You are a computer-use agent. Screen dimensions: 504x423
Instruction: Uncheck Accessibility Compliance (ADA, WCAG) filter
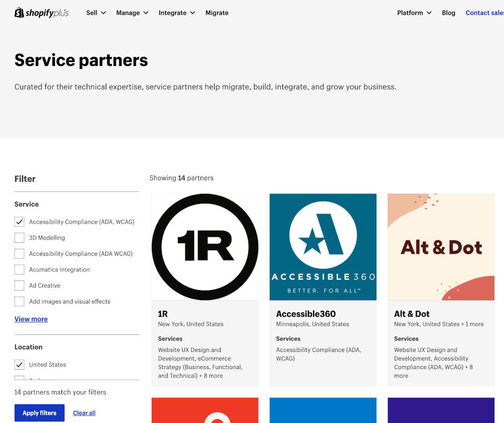click(x=19, y=222)
